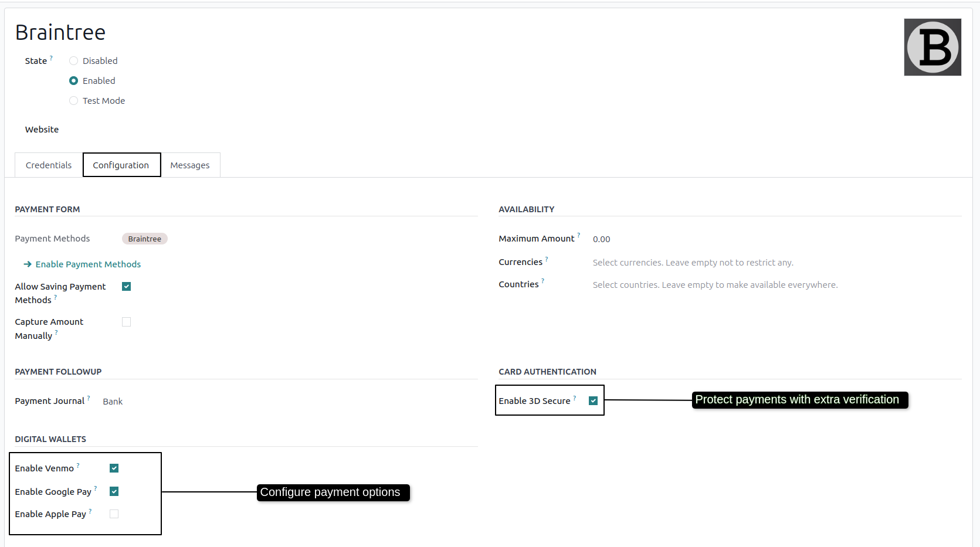Toggle the Enable Venmo checkbox
Screen dimensions: 980x547
point(114,468)
